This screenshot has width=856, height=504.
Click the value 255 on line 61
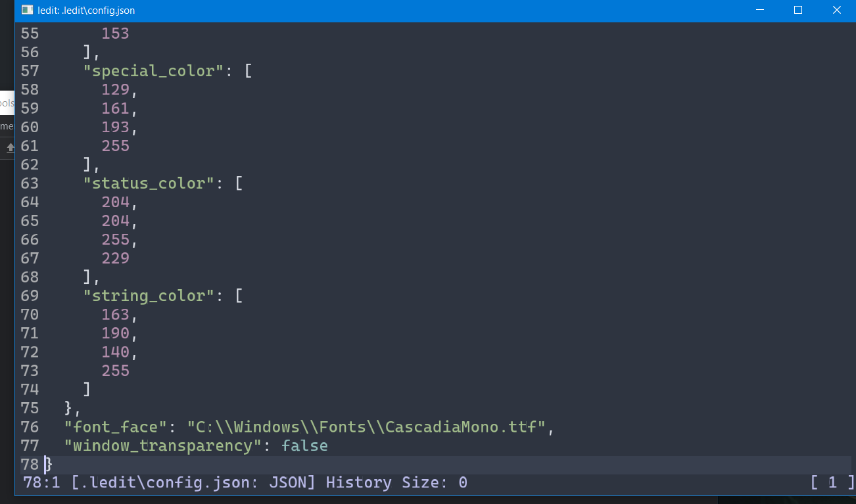click(x=115, y=146)
